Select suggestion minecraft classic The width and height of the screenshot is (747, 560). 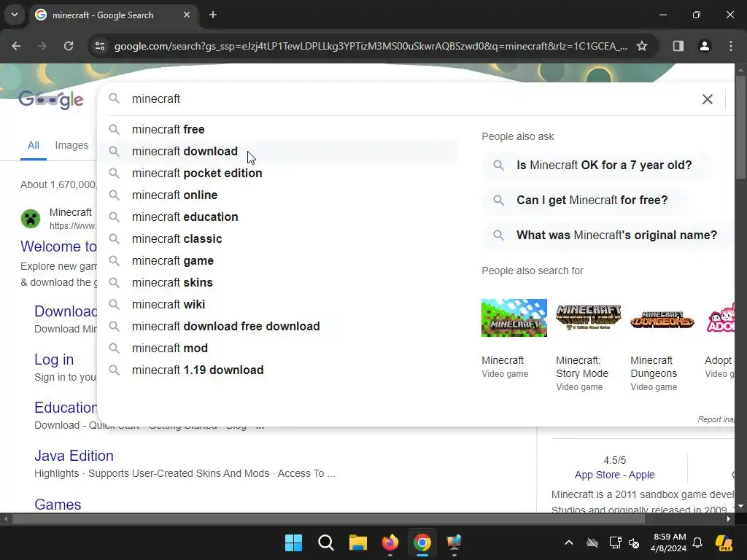[277, 239]
